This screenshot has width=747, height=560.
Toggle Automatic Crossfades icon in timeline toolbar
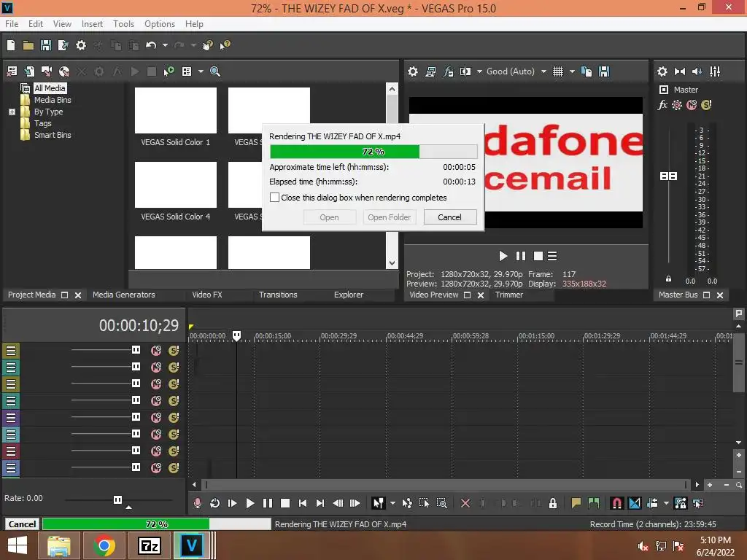635,503
